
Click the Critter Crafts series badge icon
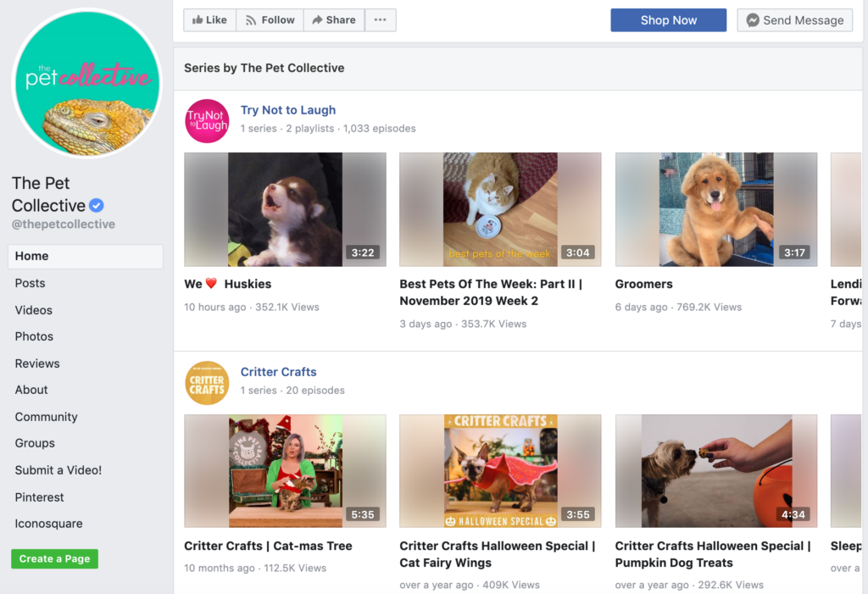(207, 383)
